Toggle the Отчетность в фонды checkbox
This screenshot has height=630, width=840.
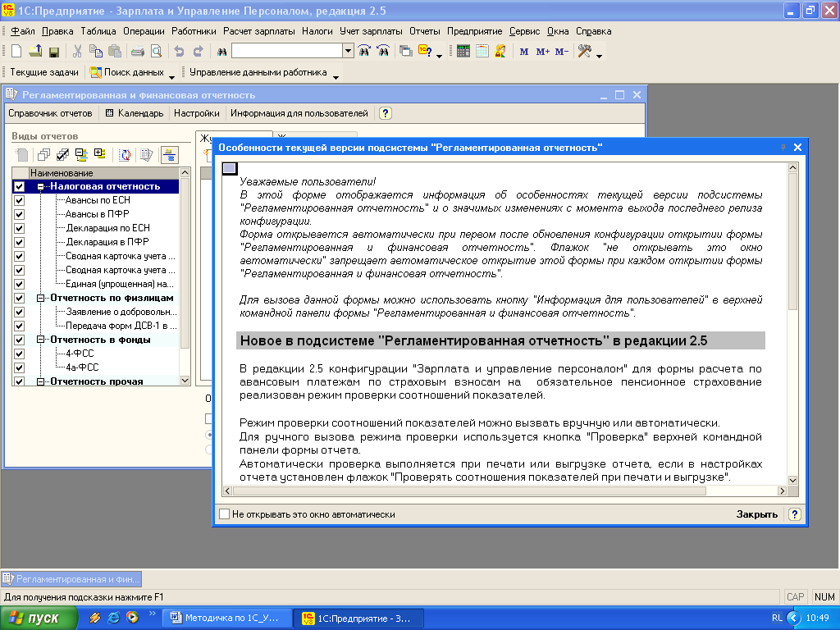coord(20,340)
